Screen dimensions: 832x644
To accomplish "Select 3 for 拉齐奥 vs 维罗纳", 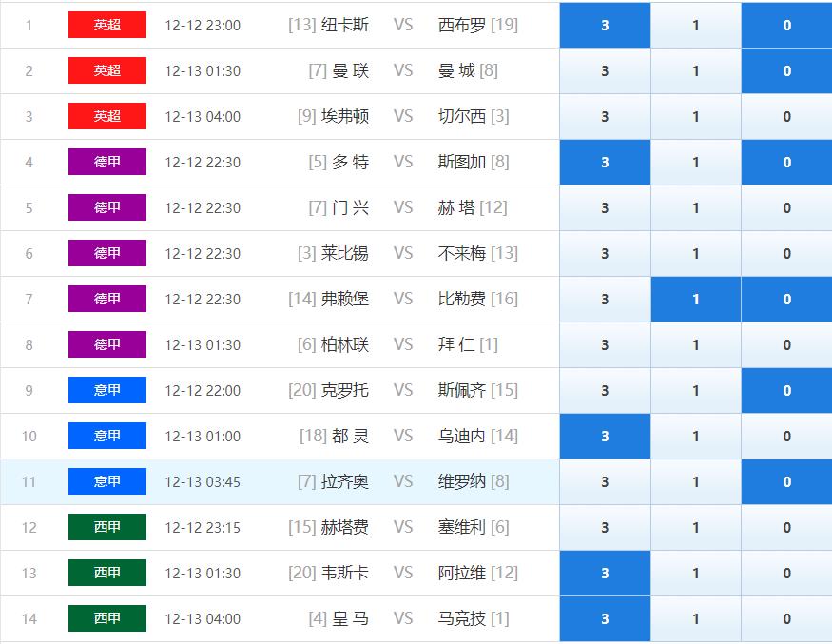I will 605,481.
